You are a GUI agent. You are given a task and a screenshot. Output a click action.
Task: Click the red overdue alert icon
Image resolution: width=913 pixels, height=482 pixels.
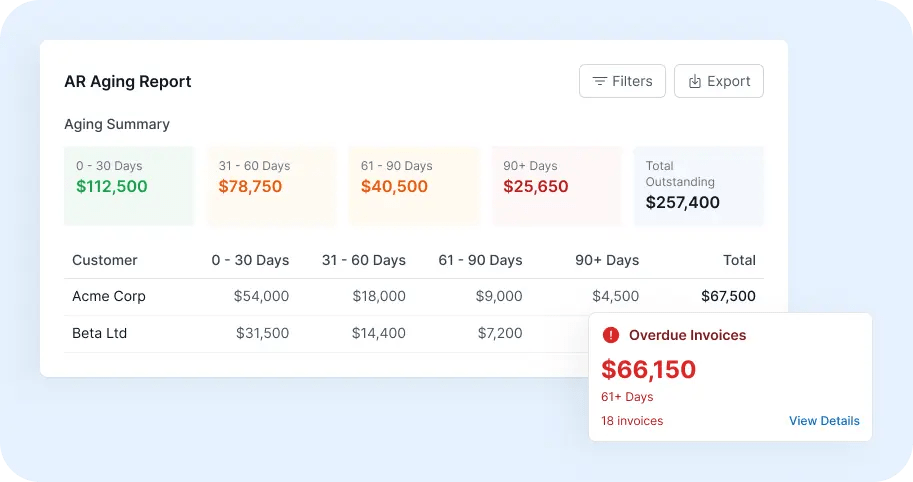pyautogui.click(x=611, y=335)
